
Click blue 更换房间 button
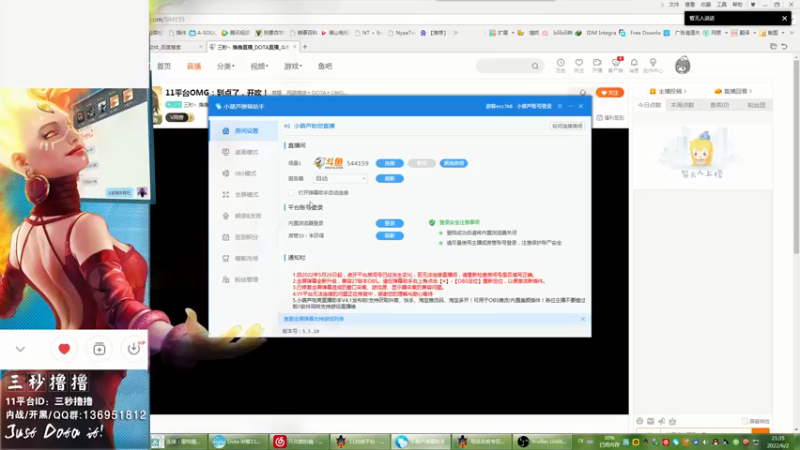454,163
